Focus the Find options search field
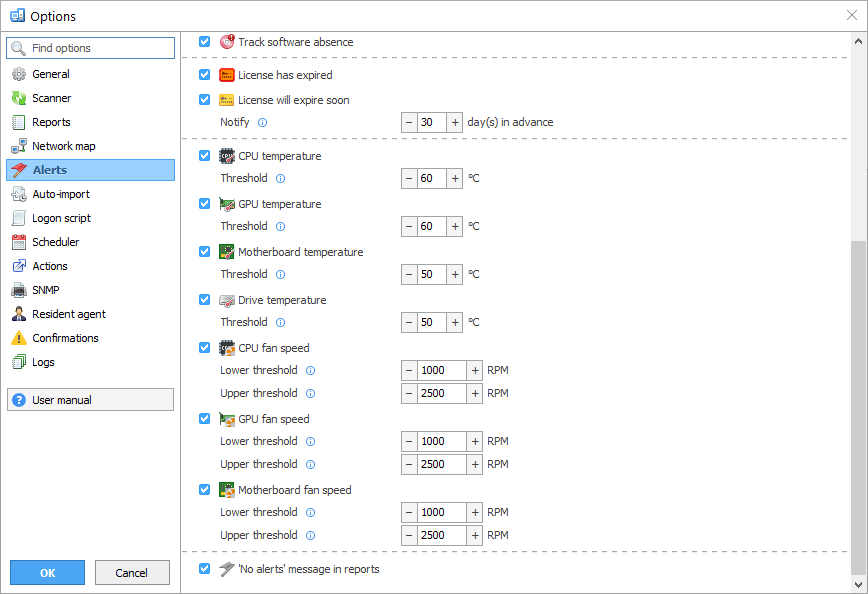This screenshot has height=594, width=868. coord(100,48)
